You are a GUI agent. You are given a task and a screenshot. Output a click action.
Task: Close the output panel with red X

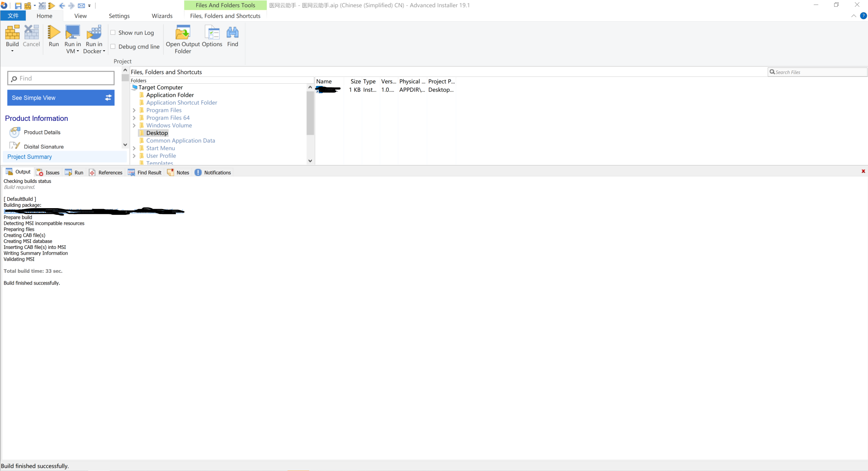coord(863,171)
